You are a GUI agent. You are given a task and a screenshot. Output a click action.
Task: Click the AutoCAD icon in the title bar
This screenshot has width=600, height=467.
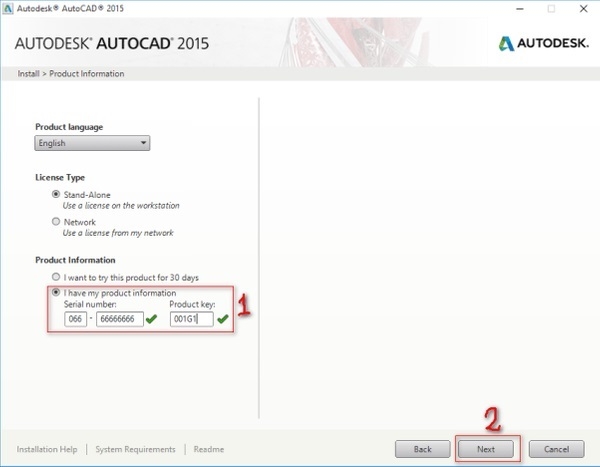[x=8, y=8]
